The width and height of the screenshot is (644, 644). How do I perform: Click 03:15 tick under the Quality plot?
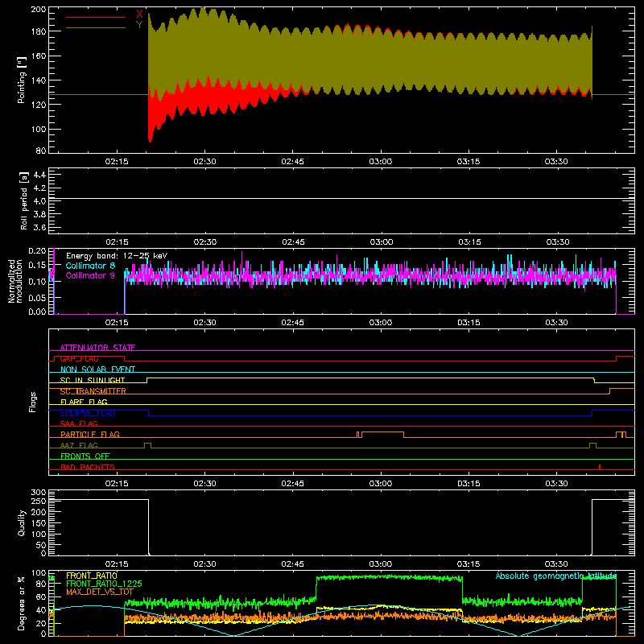(469, 564)
